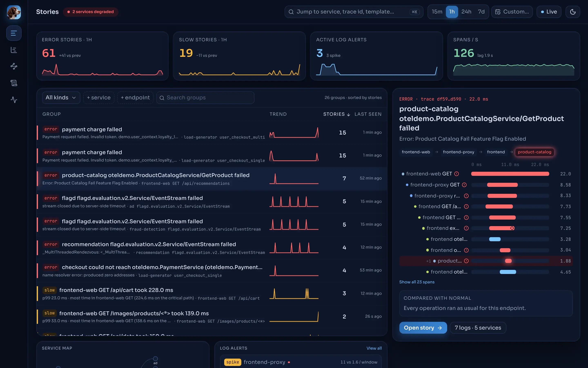The image size is (588, 368).
Task: Show all 23 spans link
Action: click(417, 282)
